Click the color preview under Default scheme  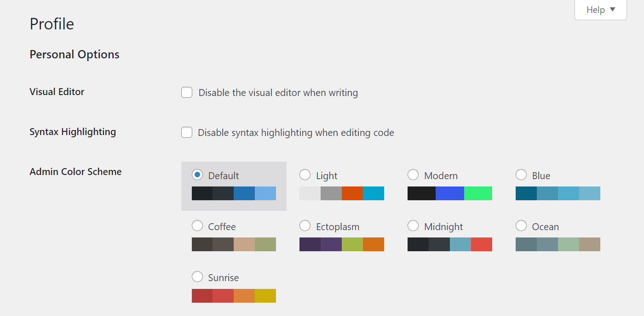click(x=234, y=193)
